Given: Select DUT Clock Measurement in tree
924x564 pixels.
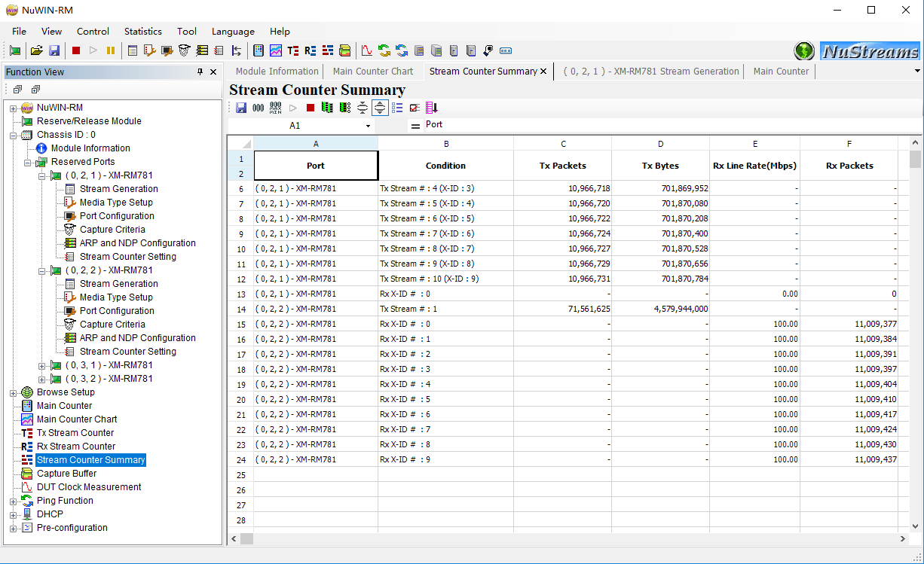Looking at the screenshot, I should (x=89, y=487).
